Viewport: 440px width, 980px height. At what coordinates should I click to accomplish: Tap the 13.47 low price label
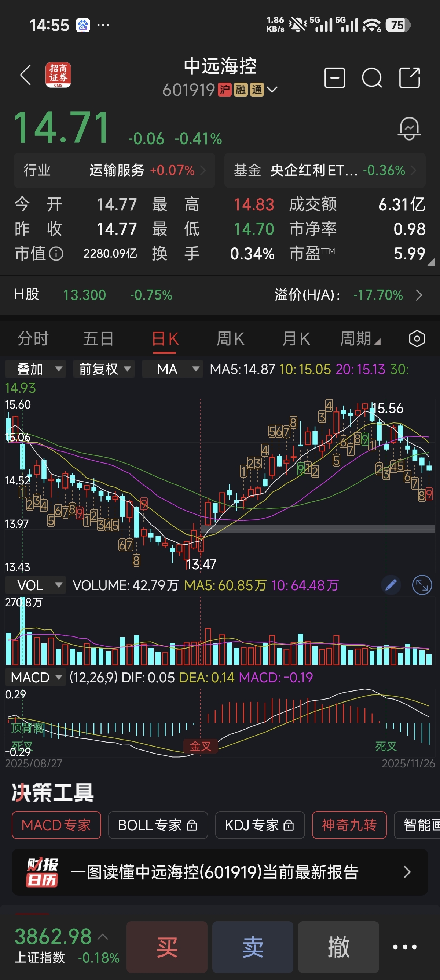(x=201, y=564)
